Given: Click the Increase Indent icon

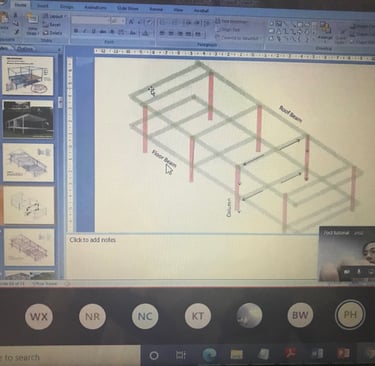Looking at the screenshot, I should tap(197, 23).
